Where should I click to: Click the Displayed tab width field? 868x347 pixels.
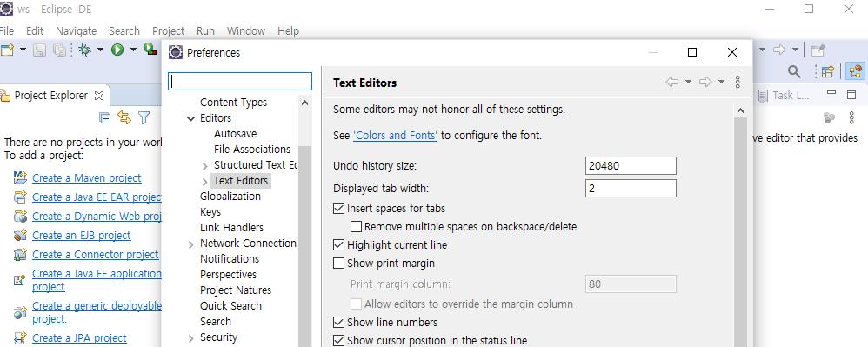[x=631, y=188]
